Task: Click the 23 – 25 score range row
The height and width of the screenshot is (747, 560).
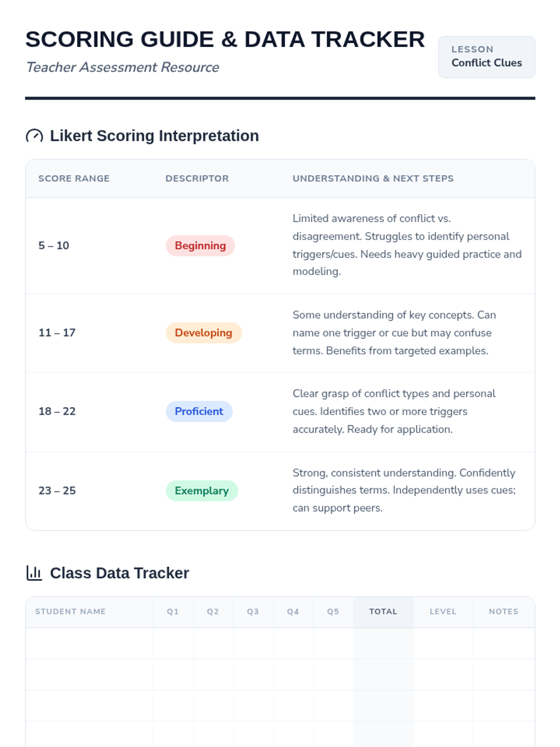Action: 280,491
